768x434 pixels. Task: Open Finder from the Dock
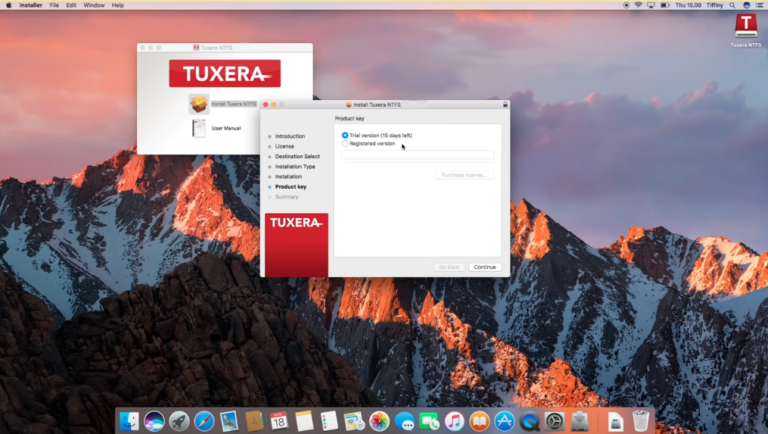129,421
